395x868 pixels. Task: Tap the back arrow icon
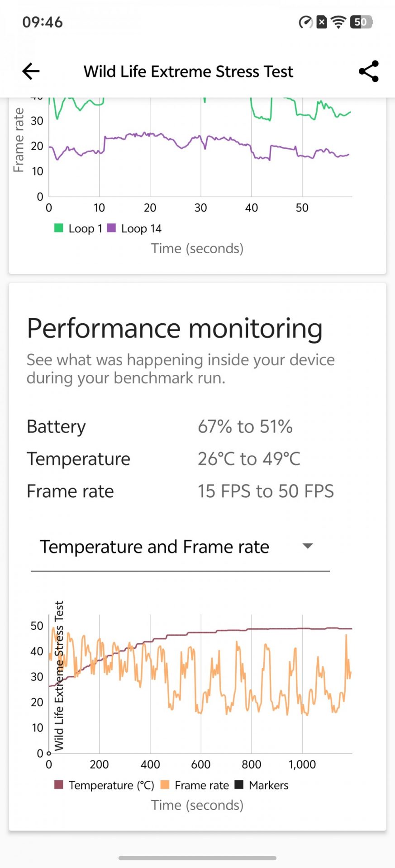click(x=31, y=71)
